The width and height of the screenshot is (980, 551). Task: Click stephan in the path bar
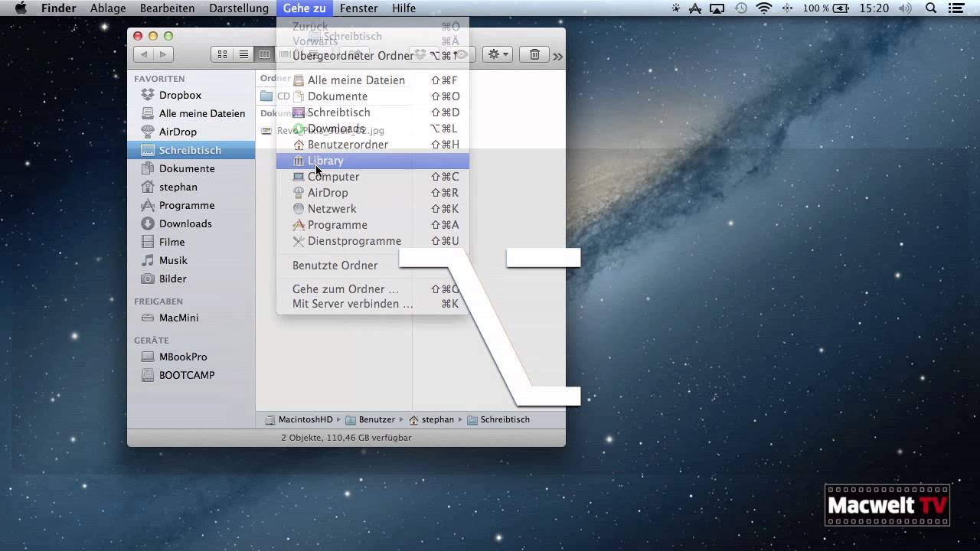coord(432,419)
